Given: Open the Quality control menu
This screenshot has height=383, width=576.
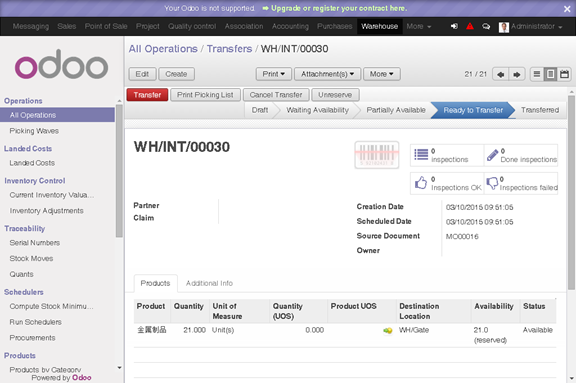Looking at the screenshot, I should [x=192, y=26].
